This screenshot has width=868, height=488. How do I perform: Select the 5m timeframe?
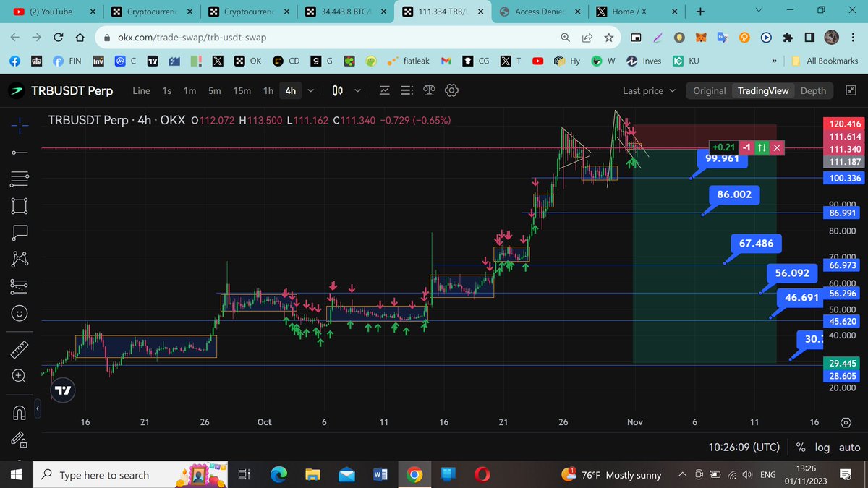(x=215, y=90)
